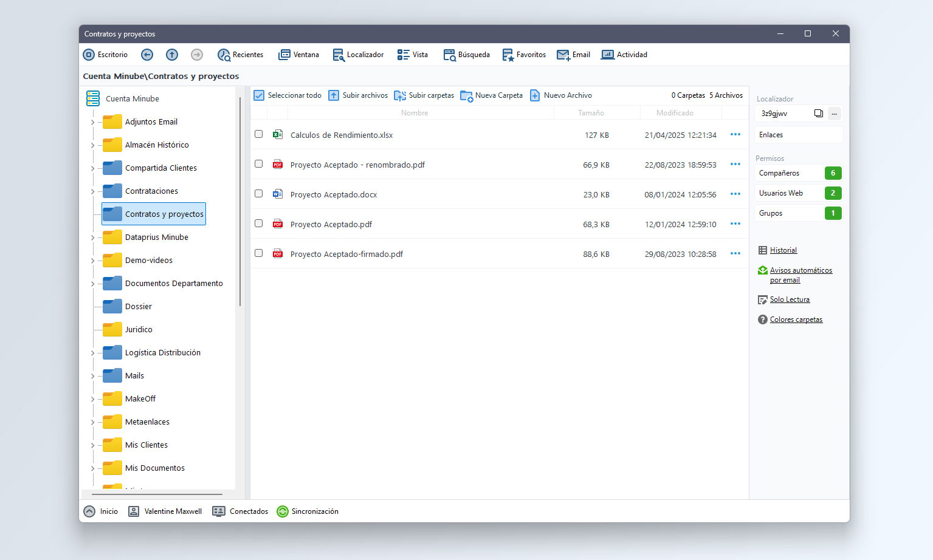Expand the Contrataciones folder

(x=92, y=191)
